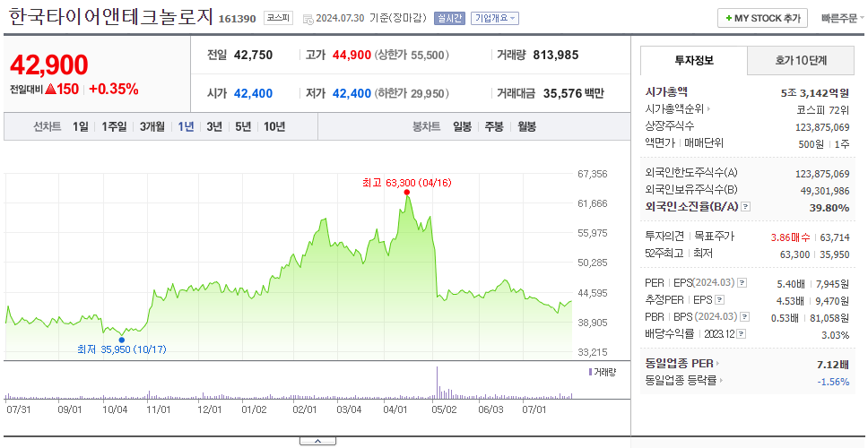Select the 5년 line chart period
Screen dimensions: 868x448
243,126
